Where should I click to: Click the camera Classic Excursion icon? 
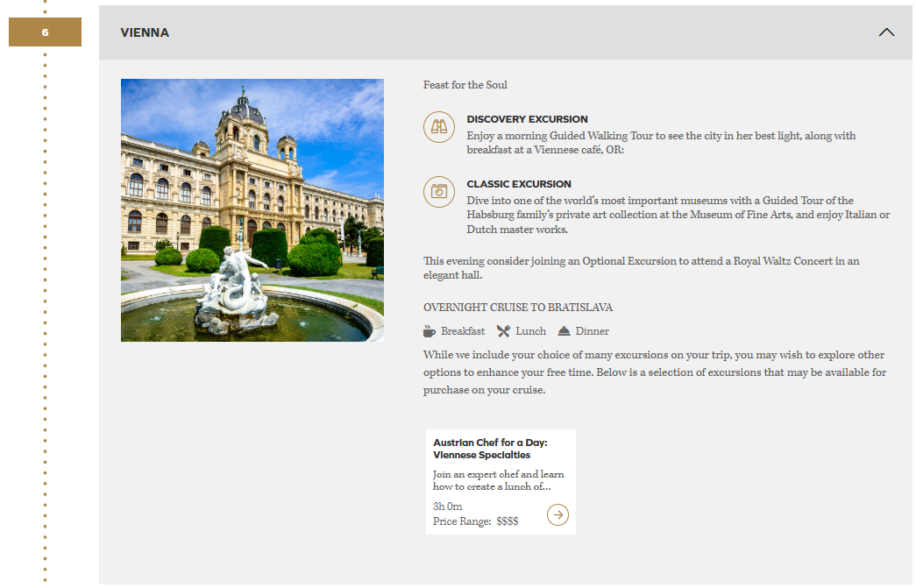[438, 191]
